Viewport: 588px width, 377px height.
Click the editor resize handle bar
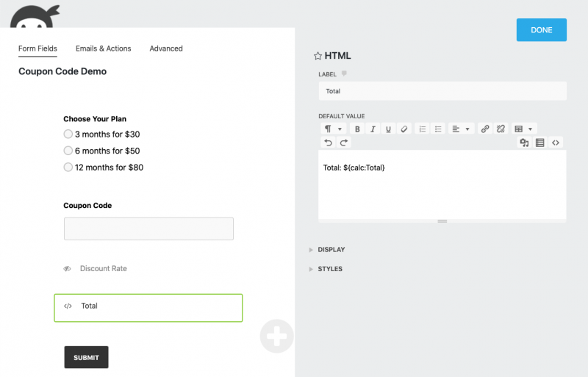click(x=442, y=221)
